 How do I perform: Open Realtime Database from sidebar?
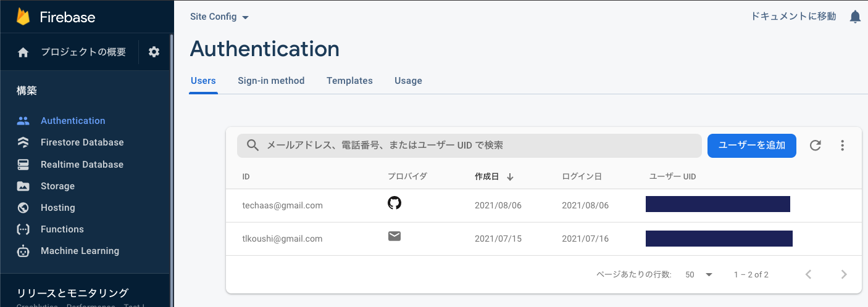82,165
